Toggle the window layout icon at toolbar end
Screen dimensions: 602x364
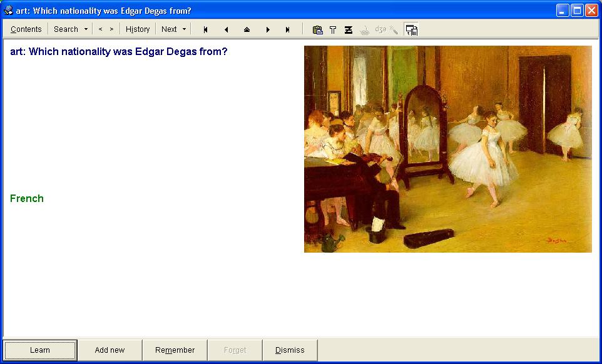411,29
